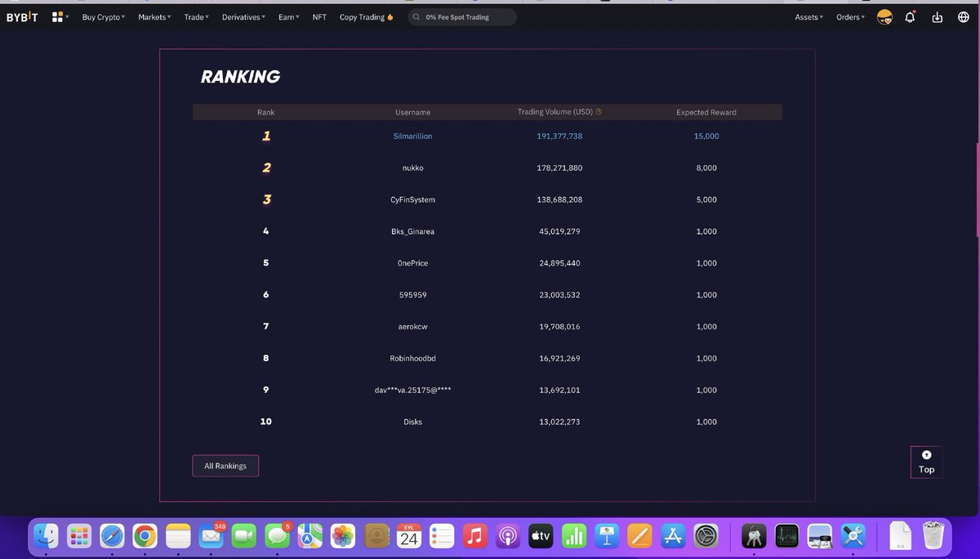Expand the Assets dropdown menu
This screenshot has height=559, width=980.
(x=808, y=17)
